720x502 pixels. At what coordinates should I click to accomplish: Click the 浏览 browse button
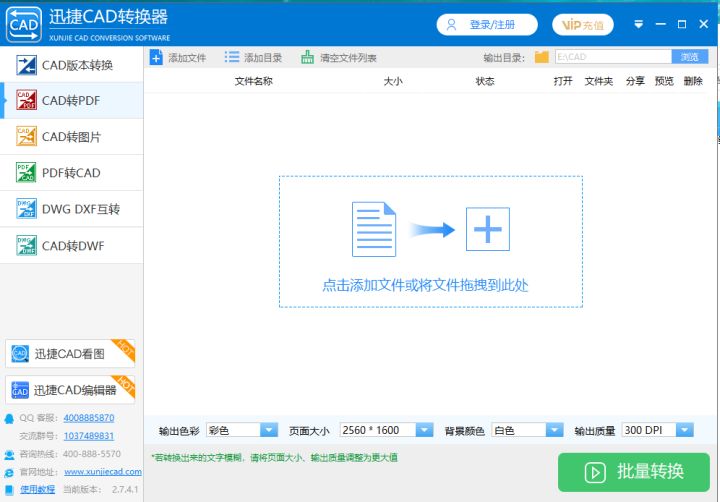pyautogui.click(x=690, y=56)
